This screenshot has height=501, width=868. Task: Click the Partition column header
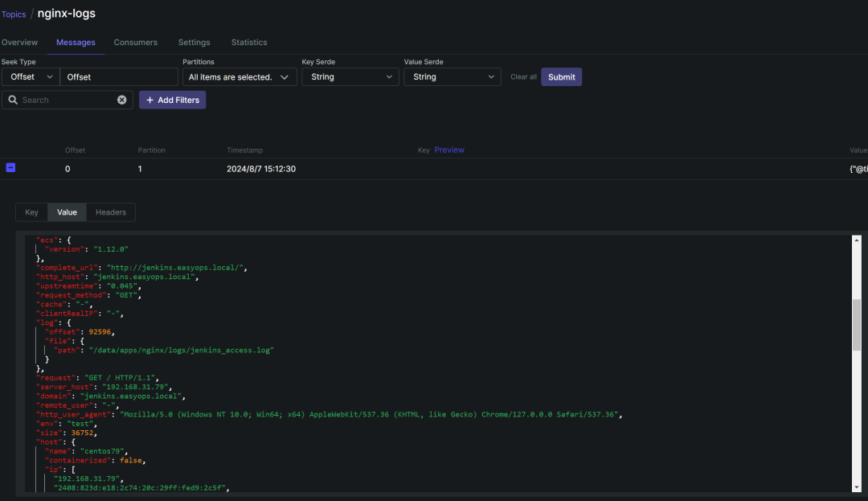click(x=152, y=150)
